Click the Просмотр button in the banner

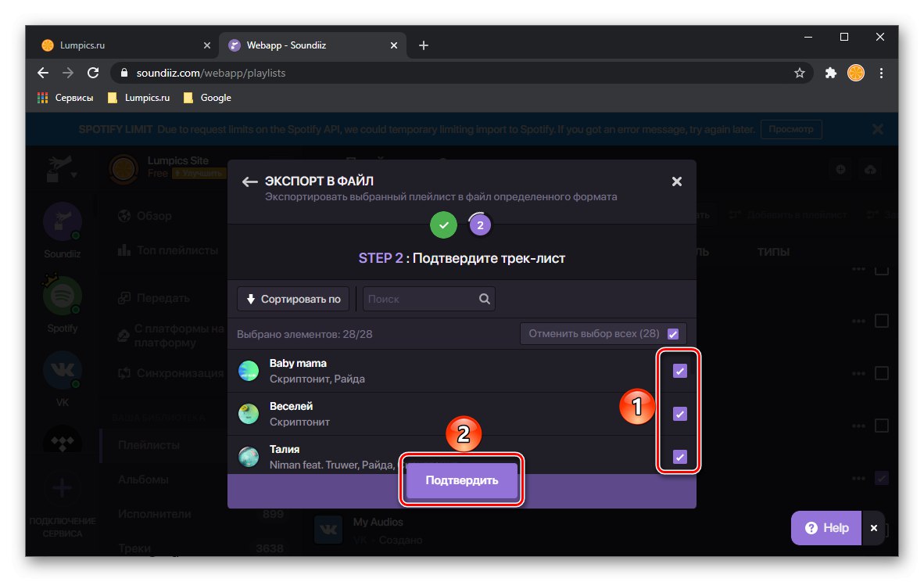pyautogui.click(x=791, y=129)
